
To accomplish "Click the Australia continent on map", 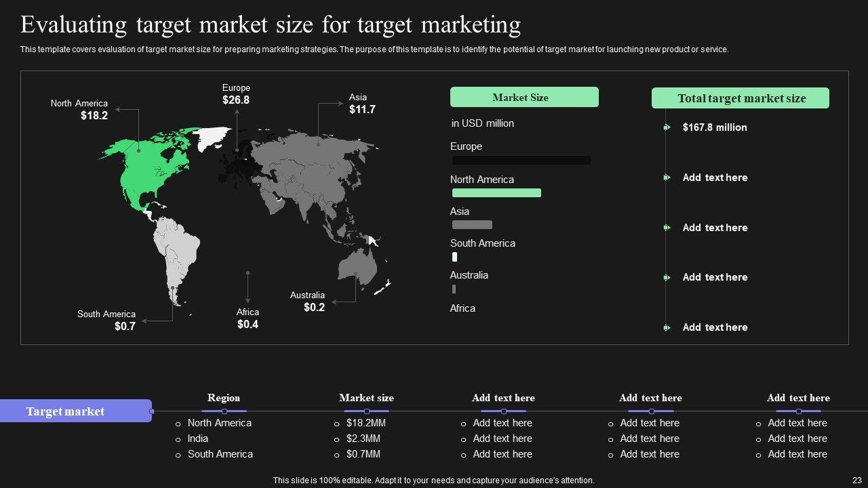I will point(357,266).
